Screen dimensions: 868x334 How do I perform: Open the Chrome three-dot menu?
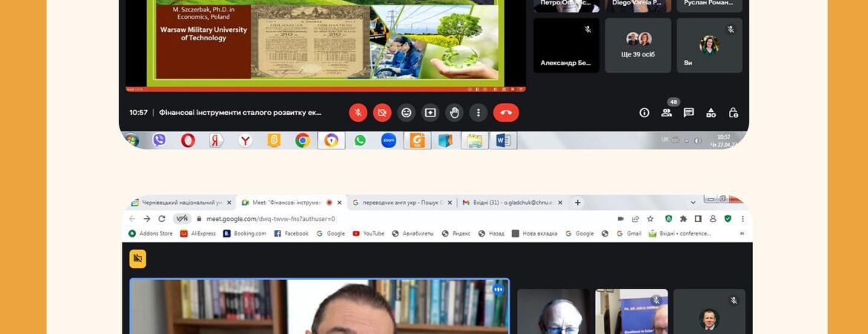tap(743, 219)
